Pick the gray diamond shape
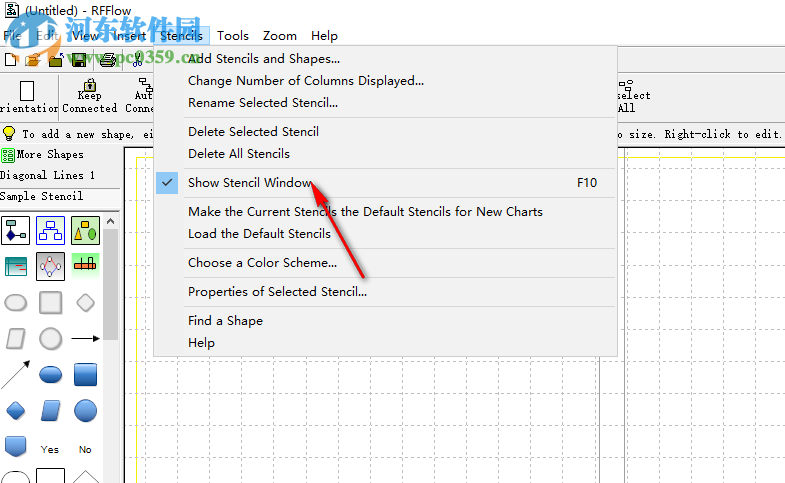The width and height of the screenshot is (785, 483). point(85,303)
